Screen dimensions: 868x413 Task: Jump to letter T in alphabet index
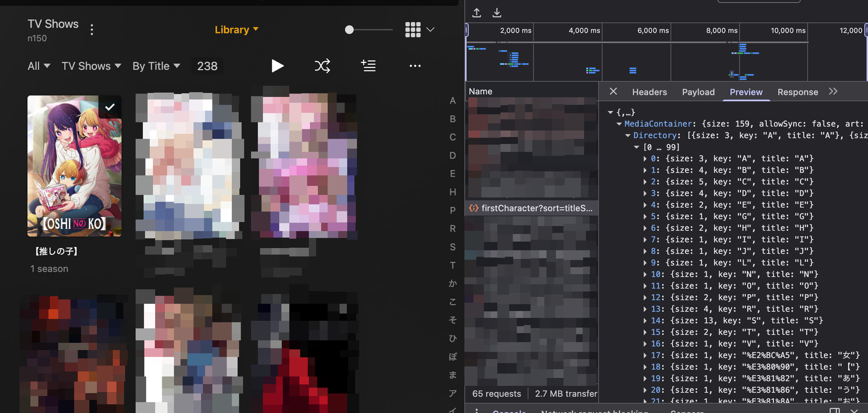pos(453,265)
